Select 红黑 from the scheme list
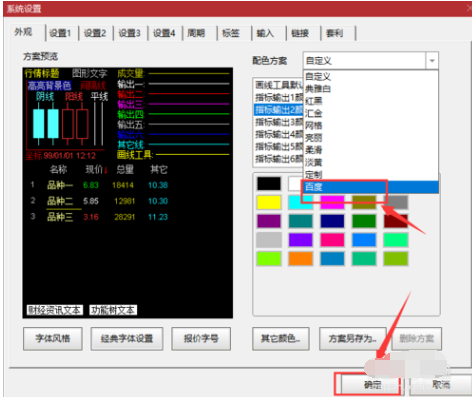 click(370, 101)
